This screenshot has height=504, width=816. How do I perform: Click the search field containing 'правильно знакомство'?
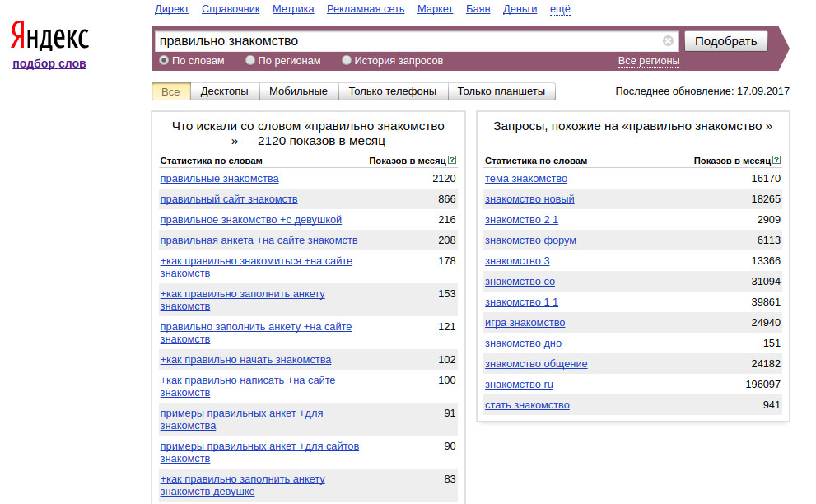click(408, 40)
